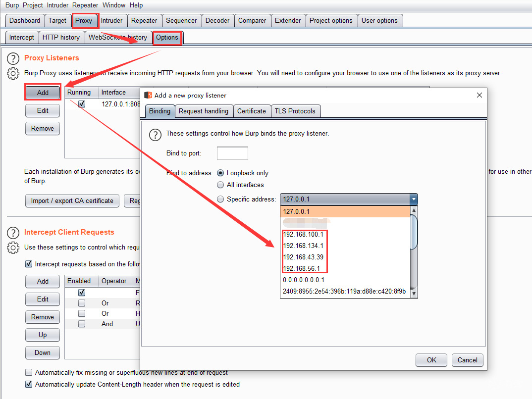Open the Burp menu
The height and width of the screenshot is (399, 532).
click(x=12, y=5)
